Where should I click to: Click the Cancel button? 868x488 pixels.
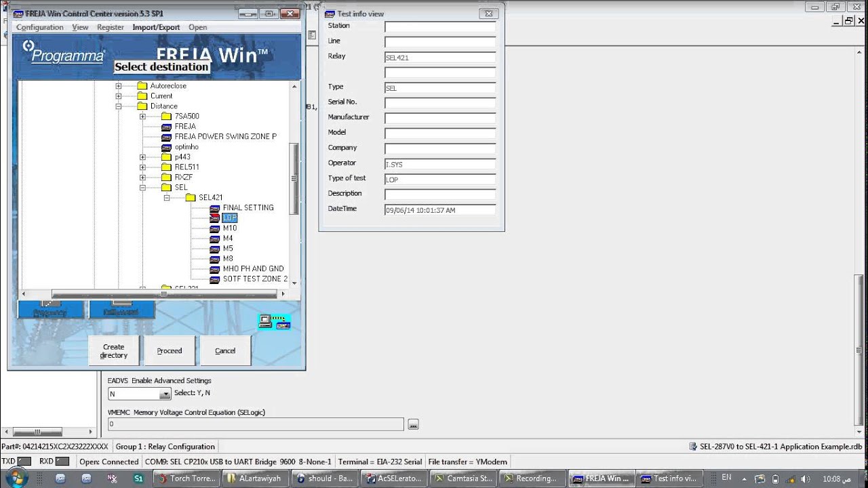[x=225, y=351]
